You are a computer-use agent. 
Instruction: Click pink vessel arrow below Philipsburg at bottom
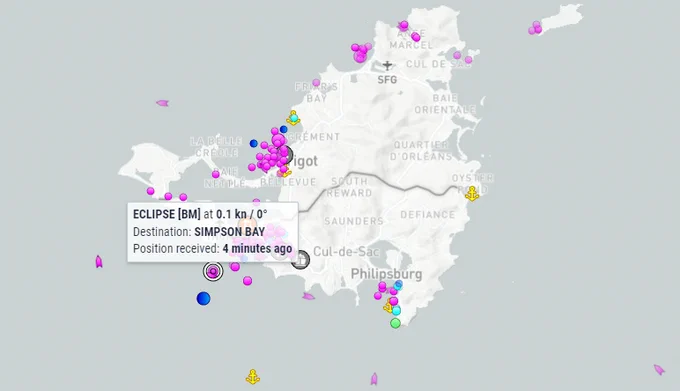(x=374, y=379)
